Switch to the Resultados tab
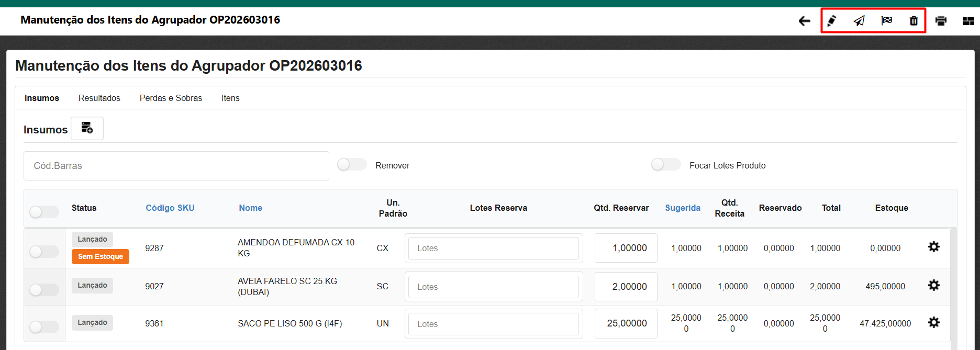The height and width of the screenshot is (350, 980). pos(99,98)
